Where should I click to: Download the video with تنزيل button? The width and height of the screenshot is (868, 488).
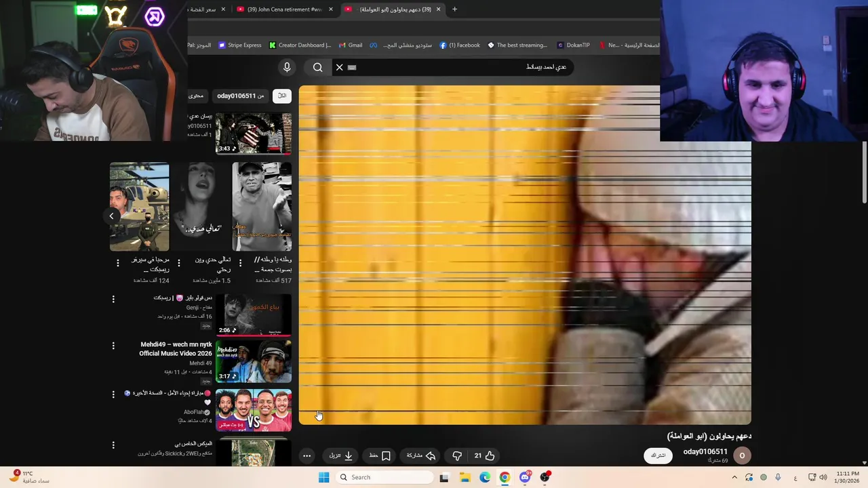(x=341, y=455)
